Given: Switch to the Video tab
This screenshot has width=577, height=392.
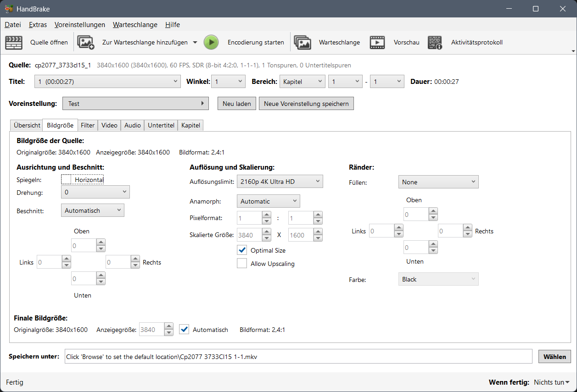Looking at the screenshot, I should pos(109,125).
